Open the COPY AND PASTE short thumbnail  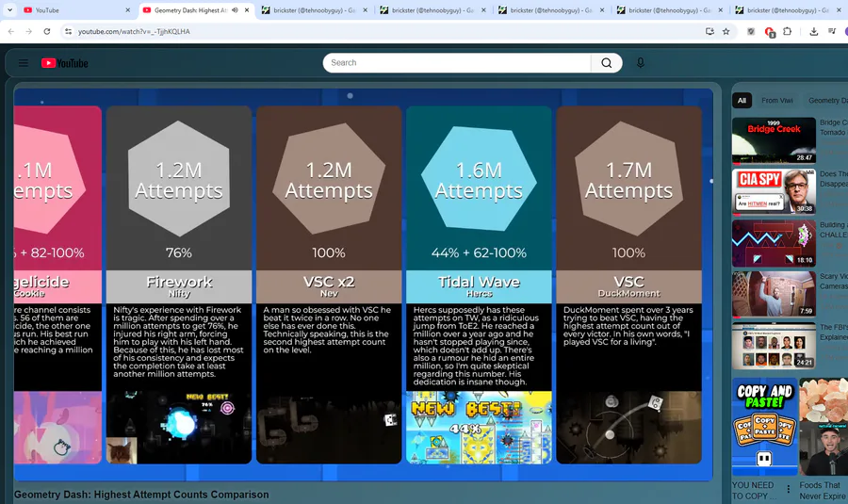(765, 427)
